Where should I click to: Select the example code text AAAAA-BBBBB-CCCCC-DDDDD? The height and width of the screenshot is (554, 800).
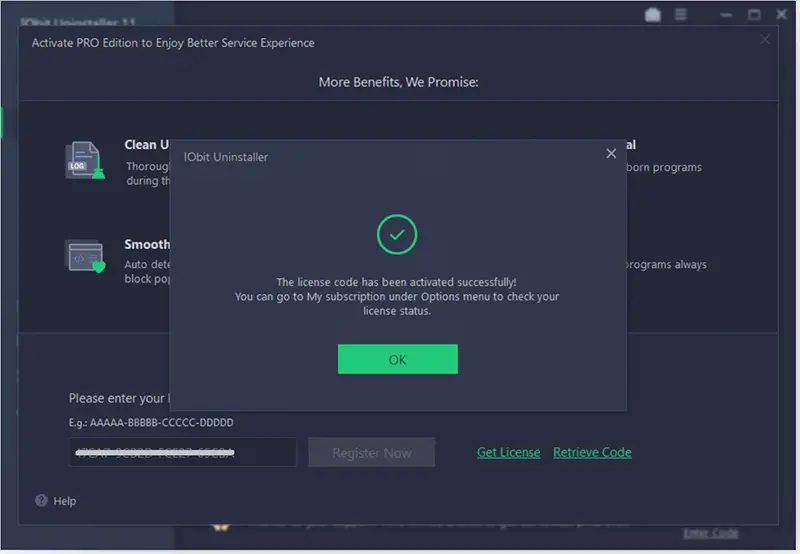click(x=162, y=422)
